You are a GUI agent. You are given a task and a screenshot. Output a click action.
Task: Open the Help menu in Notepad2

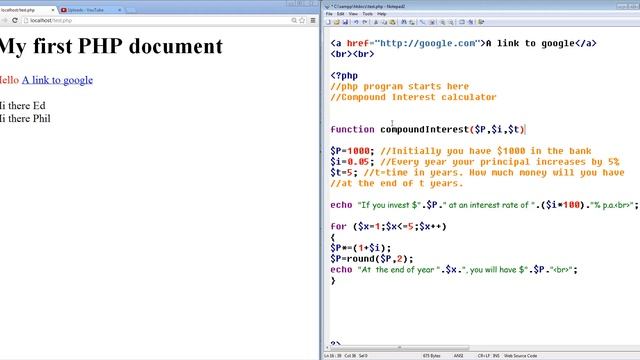pyautogui.click(x=382, y=14)
